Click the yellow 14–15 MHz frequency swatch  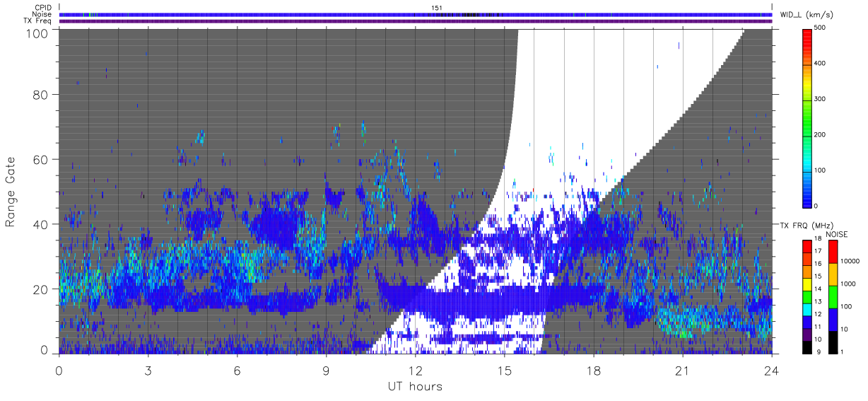(807, 284)
